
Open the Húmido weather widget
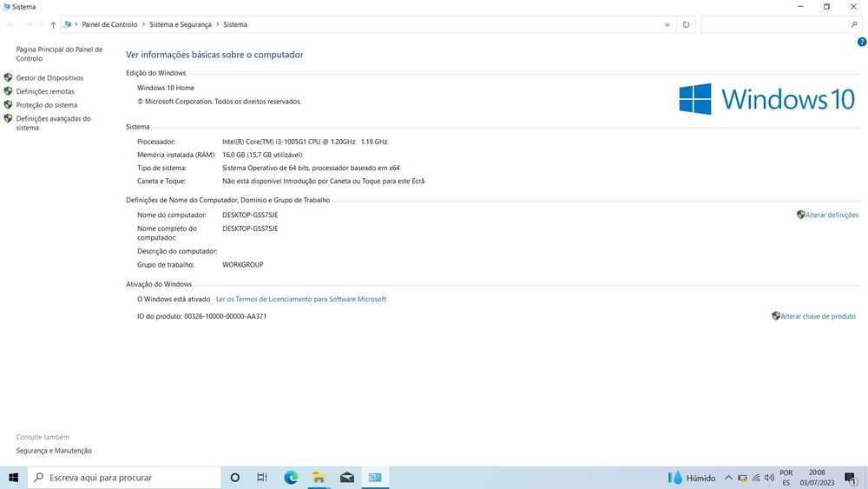point(692,478)
